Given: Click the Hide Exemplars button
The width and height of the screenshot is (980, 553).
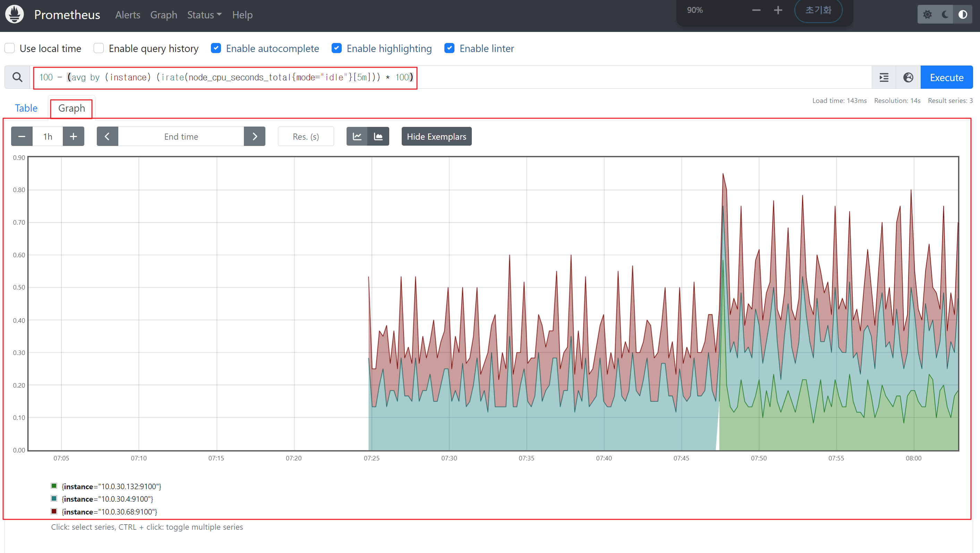Looking at the screenshot, I should click(x=436, y=137).
